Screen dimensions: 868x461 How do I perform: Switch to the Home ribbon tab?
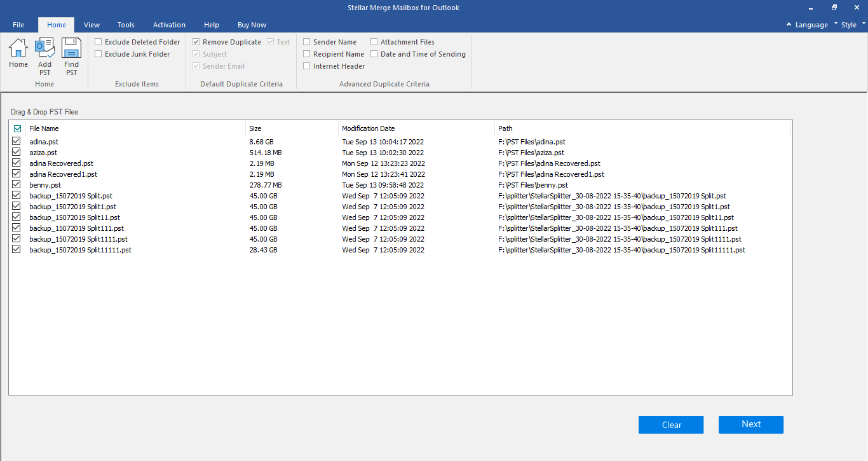click(x=57, y=25)
